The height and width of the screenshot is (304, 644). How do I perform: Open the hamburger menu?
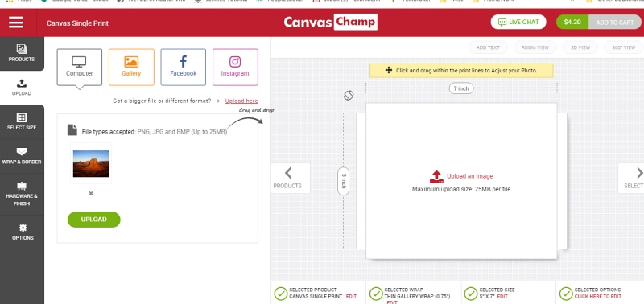click(16, 23)
